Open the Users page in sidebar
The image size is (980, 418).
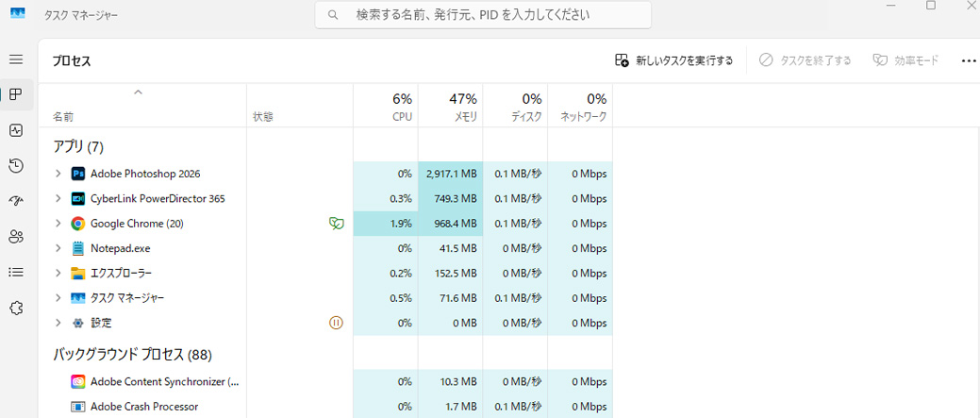[16, 237]
